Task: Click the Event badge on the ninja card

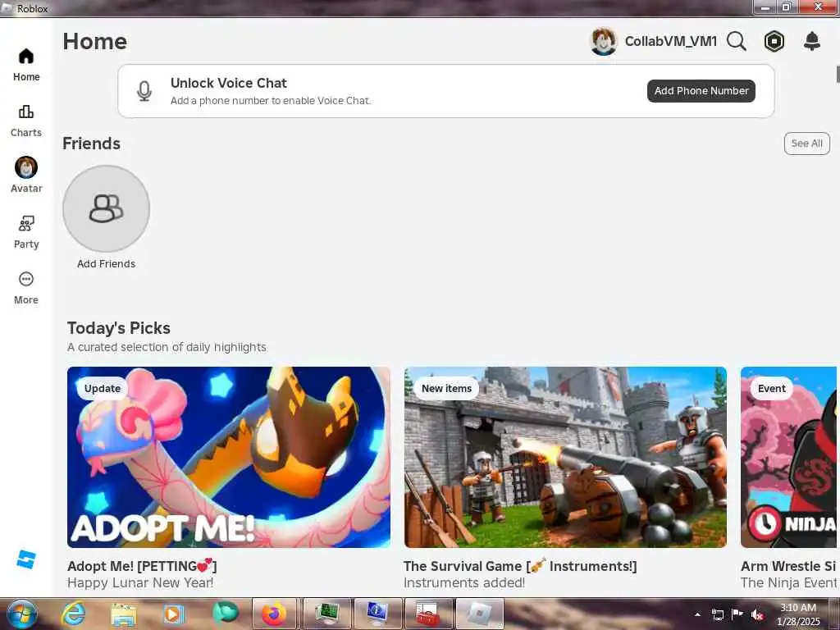Action: click(771, 388)
